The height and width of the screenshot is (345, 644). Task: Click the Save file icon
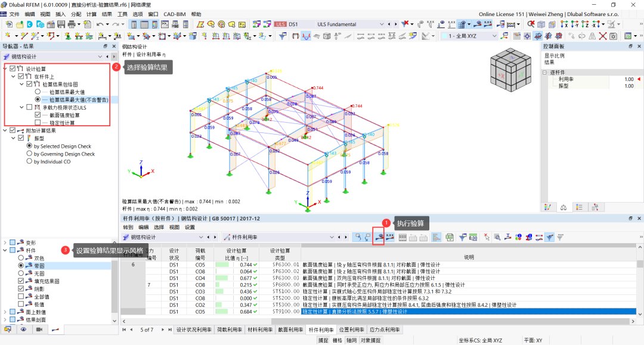coord(61,24)
